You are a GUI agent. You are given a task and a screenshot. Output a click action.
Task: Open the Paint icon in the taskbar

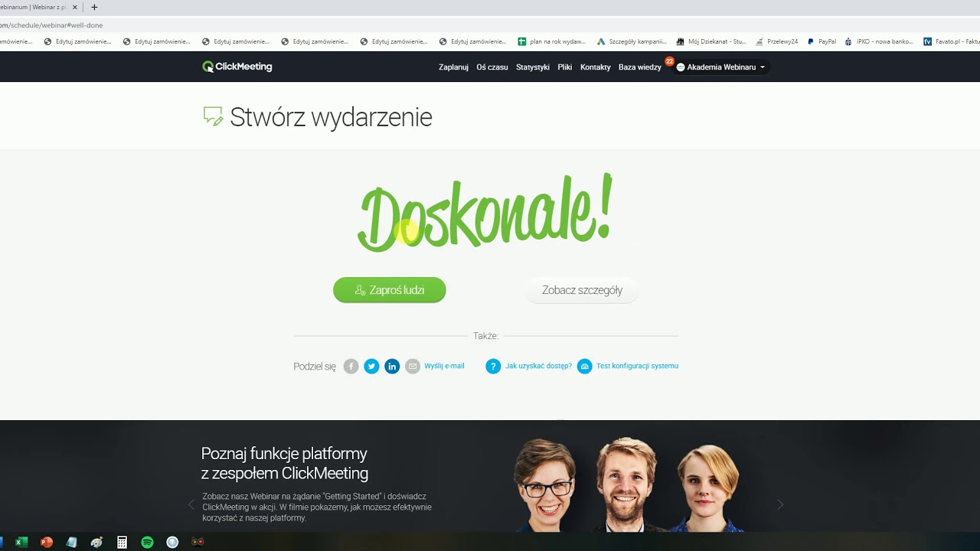point(96,542)
